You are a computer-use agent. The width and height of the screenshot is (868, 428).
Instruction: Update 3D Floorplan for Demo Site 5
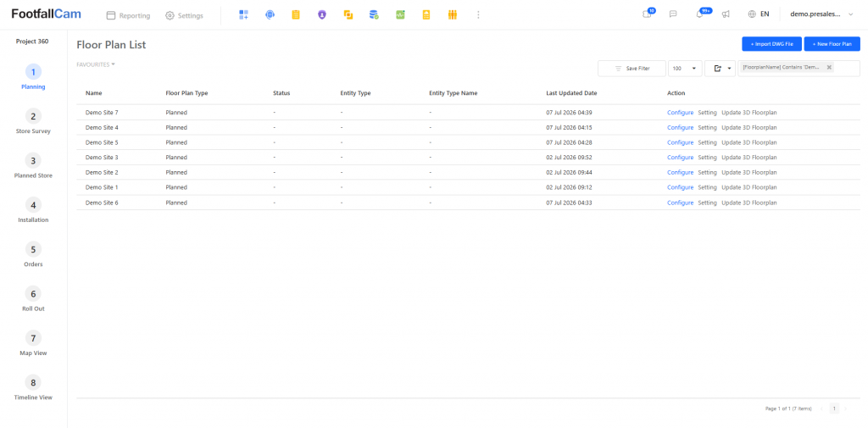click(749, 142)
